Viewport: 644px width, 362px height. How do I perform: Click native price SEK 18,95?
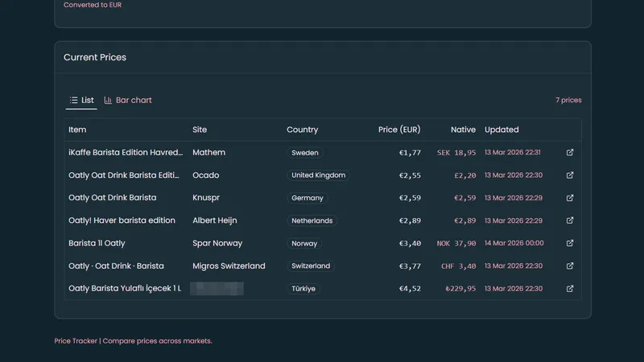(x=456, y=153)
